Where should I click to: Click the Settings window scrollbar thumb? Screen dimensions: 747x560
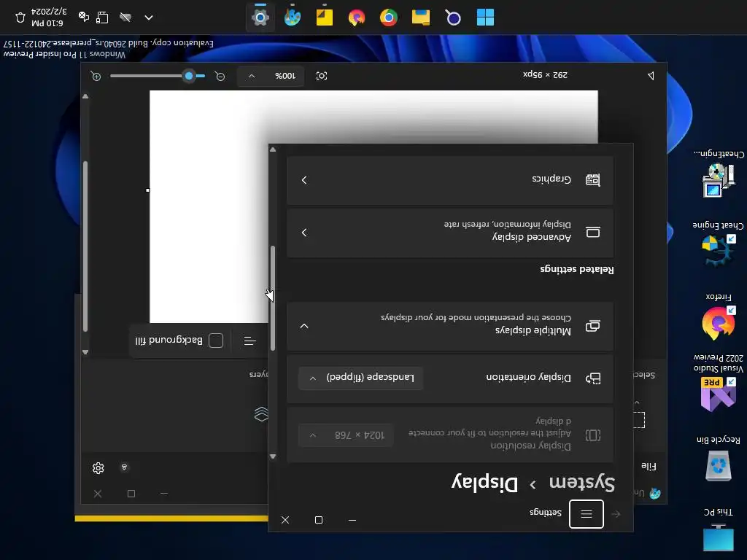273,298
